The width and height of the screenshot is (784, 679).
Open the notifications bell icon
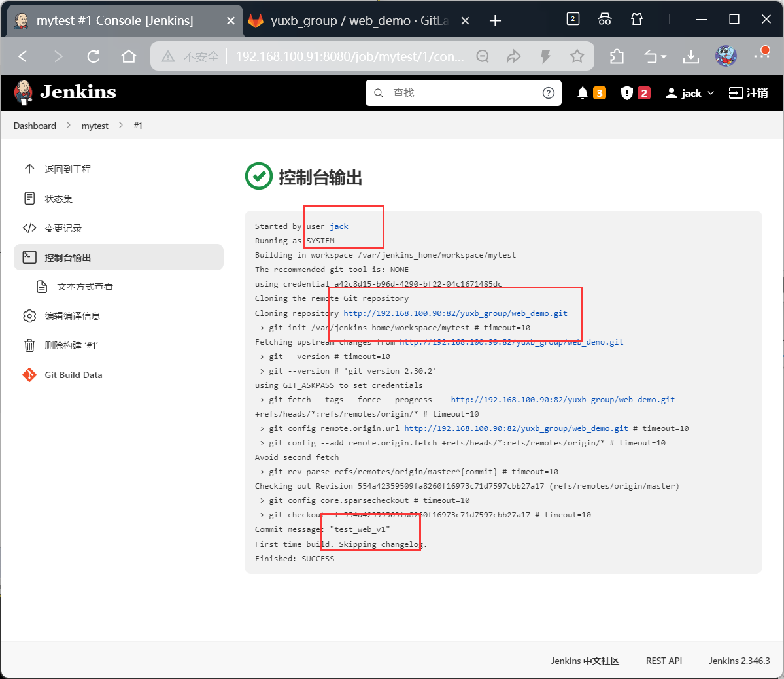click(x=582, y=93)
